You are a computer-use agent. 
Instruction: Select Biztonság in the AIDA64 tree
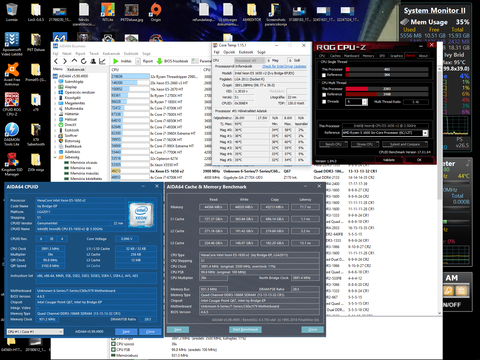click(71, 141)
